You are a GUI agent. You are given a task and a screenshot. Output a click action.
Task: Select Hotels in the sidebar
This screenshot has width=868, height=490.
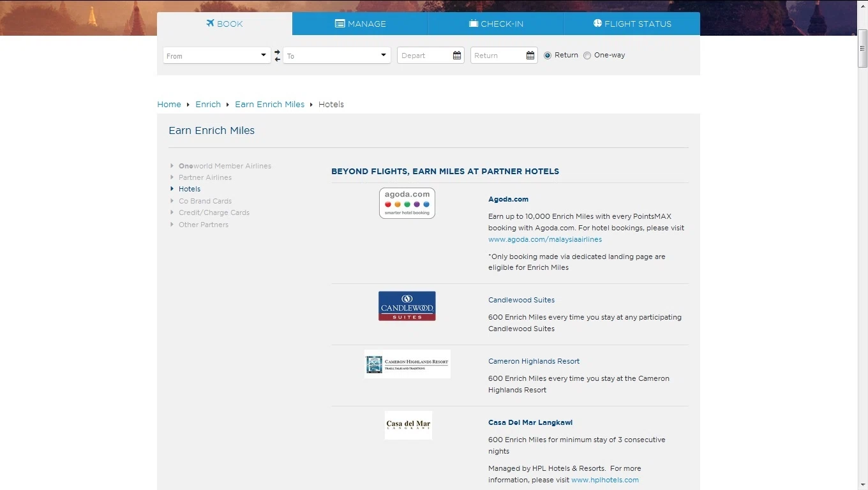click(x=190, y=189)
